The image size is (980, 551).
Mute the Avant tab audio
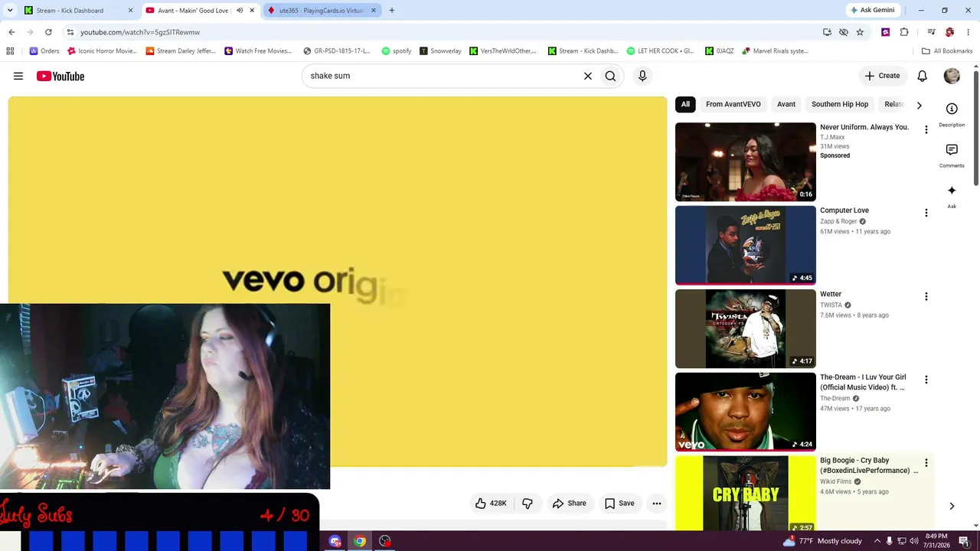coord(240,11)
